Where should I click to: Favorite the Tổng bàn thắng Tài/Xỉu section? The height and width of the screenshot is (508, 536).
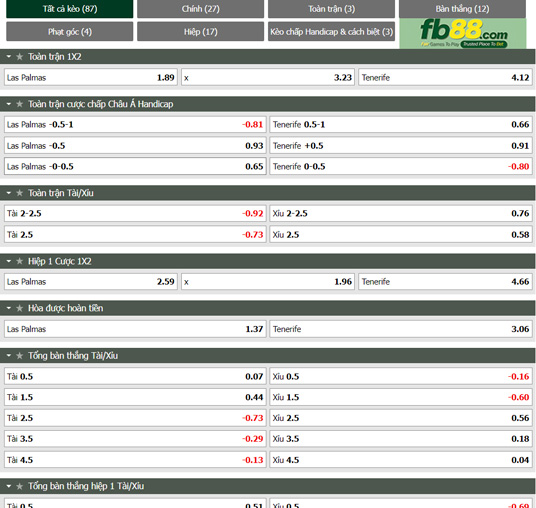point(19,356)
